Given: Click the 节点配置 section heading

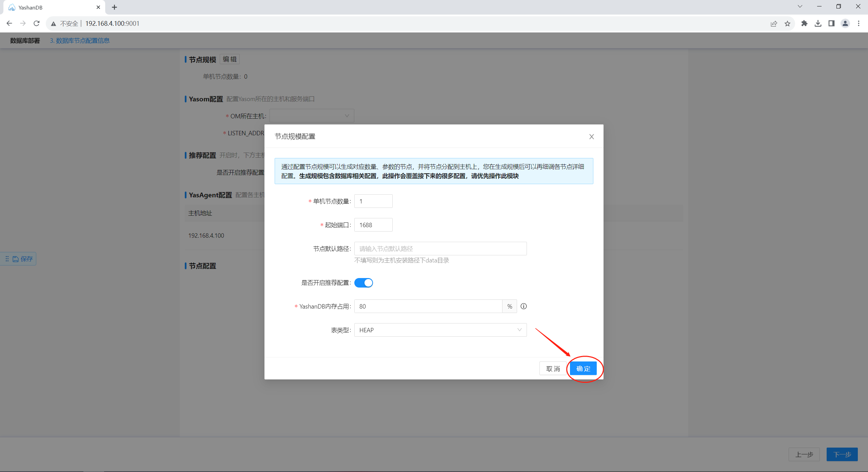Looking at the screenshot, I should (x=202, y=266).
